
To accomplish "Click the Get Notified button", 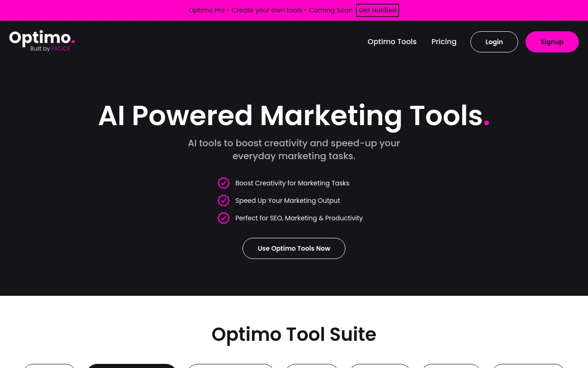I will tap(378, 10).
